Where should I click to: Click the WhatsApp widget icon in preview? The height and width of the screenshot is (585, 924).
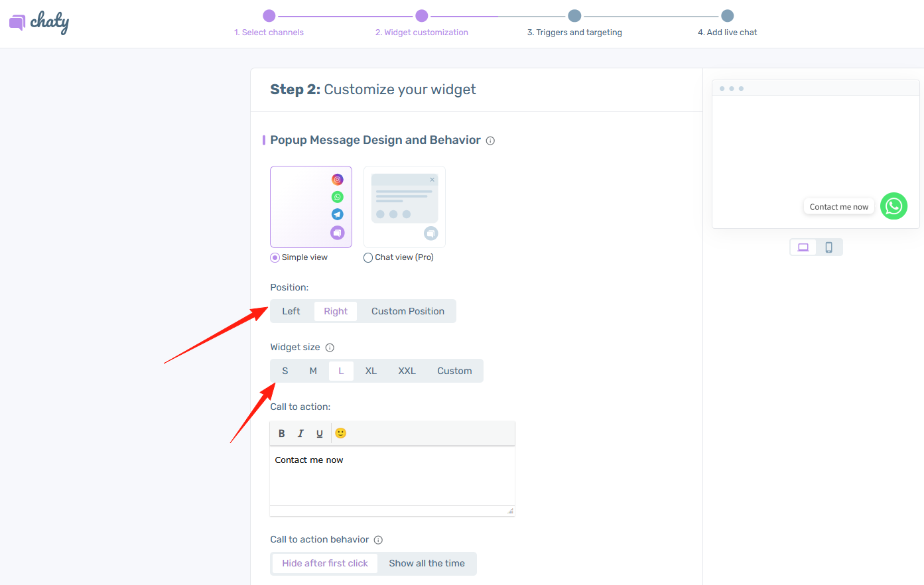tap(893, 206)
